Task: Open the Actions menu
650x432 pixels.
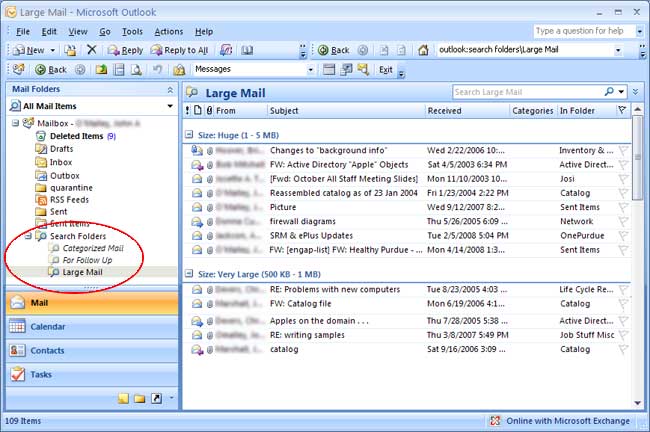Action: [x=168, y=32]
